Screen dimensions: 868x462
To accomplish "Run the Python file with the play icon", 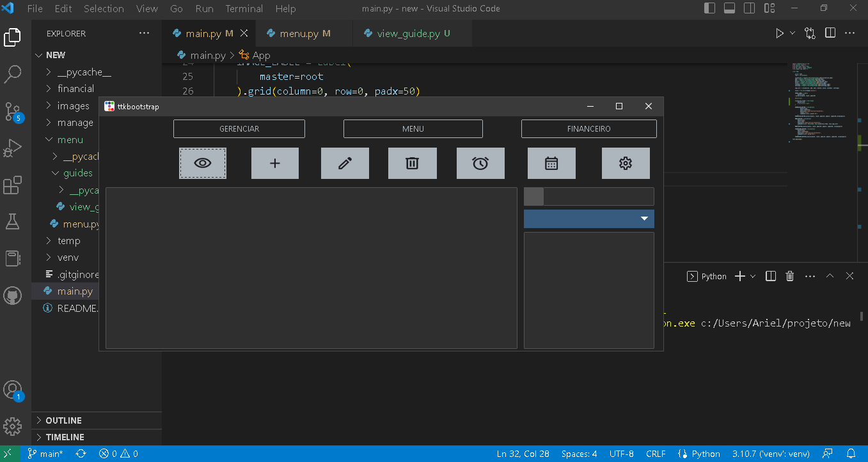I will point(779,33).
